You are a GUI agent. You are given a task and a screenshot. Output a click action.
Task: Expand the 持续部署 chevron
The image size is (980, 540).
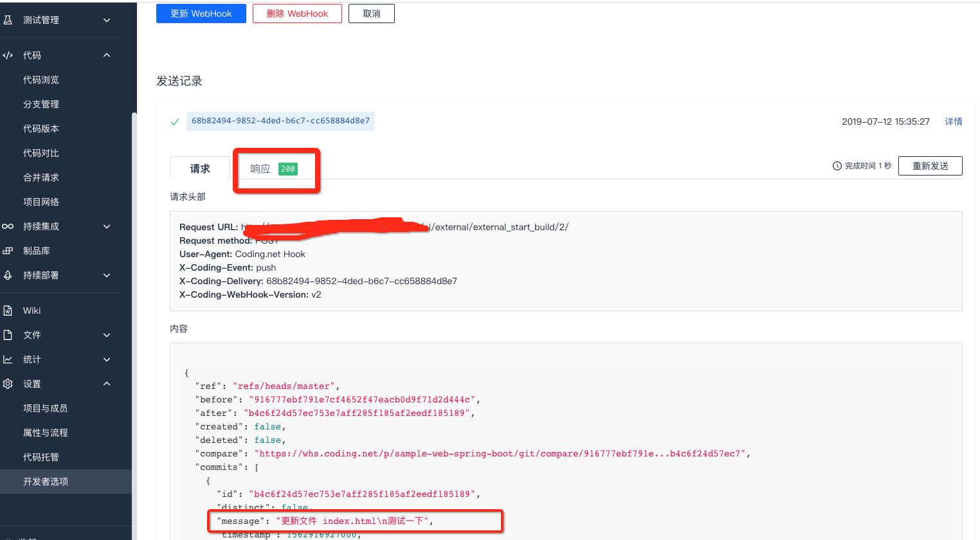pos(107,275)
